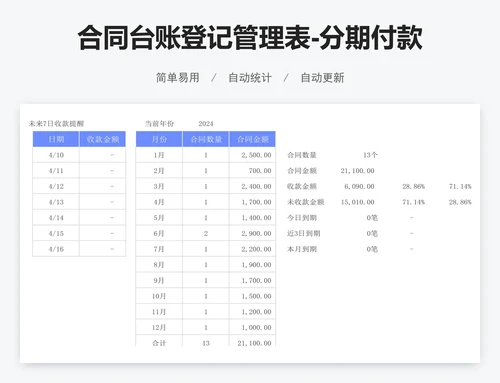Image resolution: width=500 pixels, height=383 pixels.
Task: Select the 10月 month cell
Action: point(159,296)
